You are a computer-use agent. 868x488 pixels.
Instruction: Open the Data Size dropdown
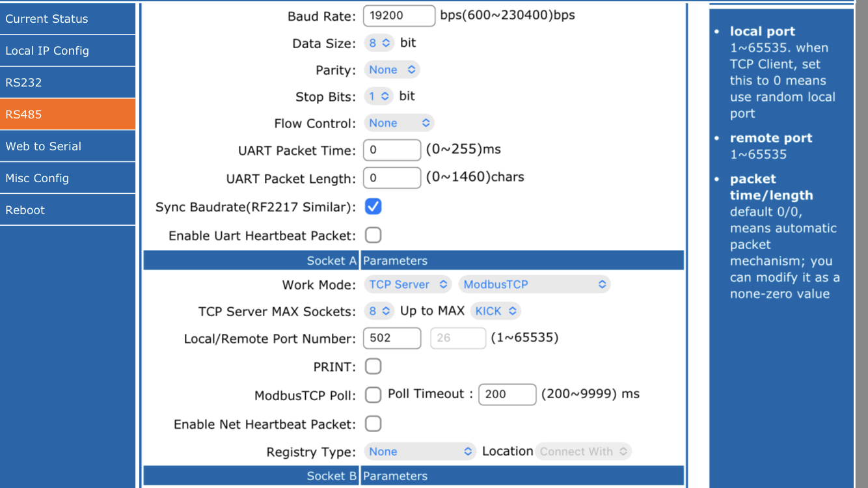tap(379, 43)
